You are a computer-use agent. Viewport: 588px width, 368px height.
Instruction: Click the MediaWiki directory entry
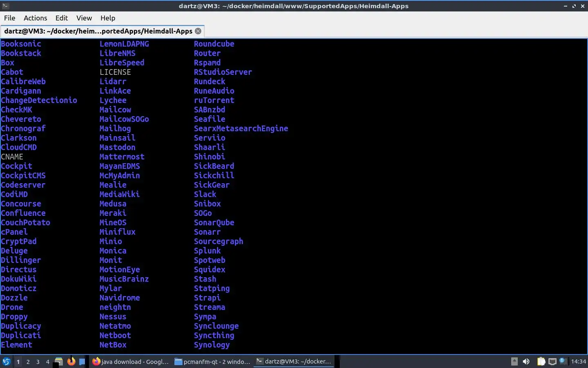[x=120, y=194]
